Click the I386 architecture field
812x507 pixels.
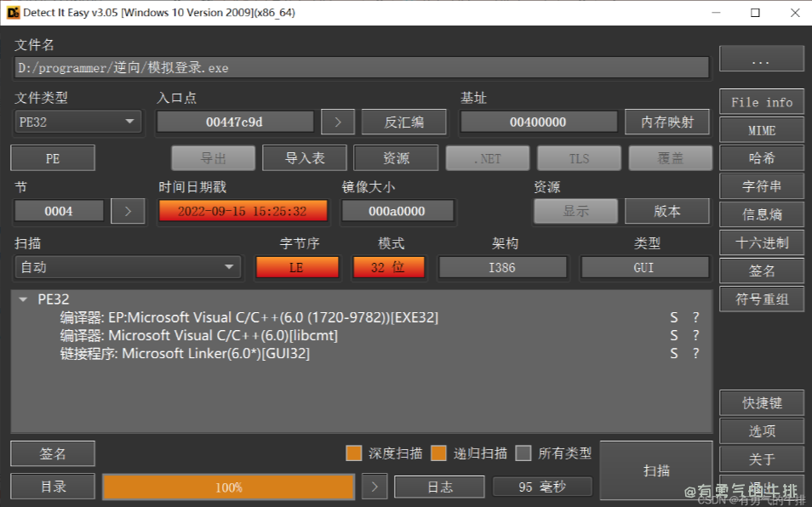[x=502, y=267]
